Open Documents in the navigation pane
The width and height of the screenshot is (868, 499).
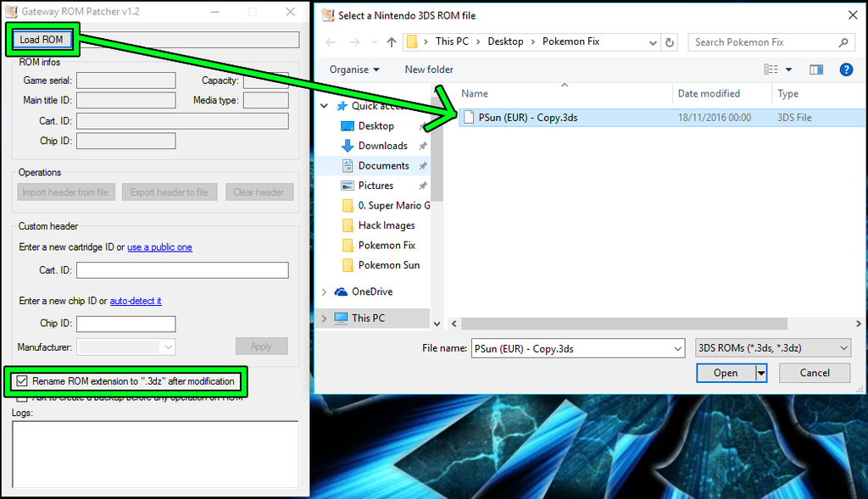383,165
